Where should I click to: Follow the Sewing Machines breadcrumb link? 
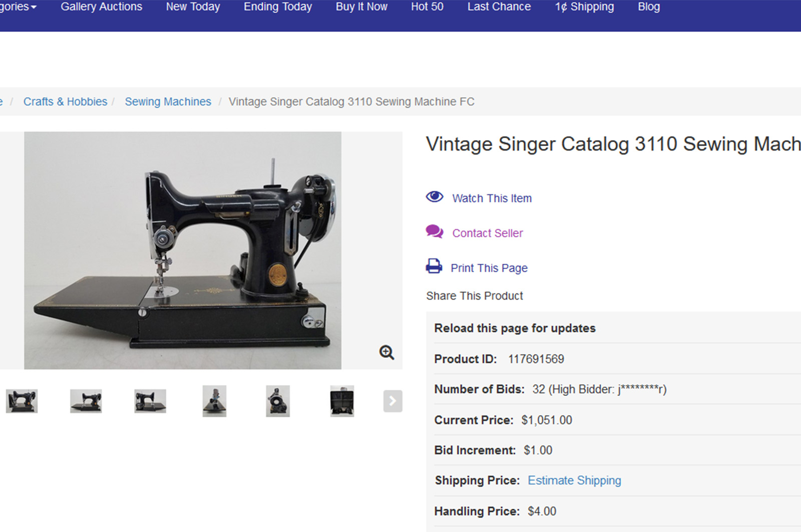tap(168, 102)
